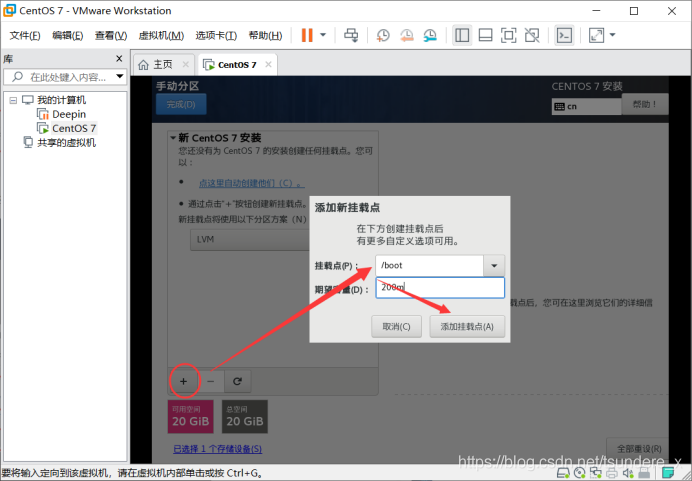Close the CentOS 7 tab
Viewport: 692px width, 481px height.
[x=268, y=64]
